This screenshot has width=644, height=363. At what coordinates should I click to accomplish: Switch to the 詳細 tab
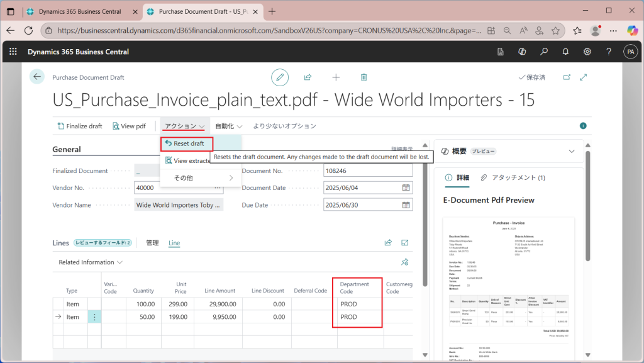[457, 178]
